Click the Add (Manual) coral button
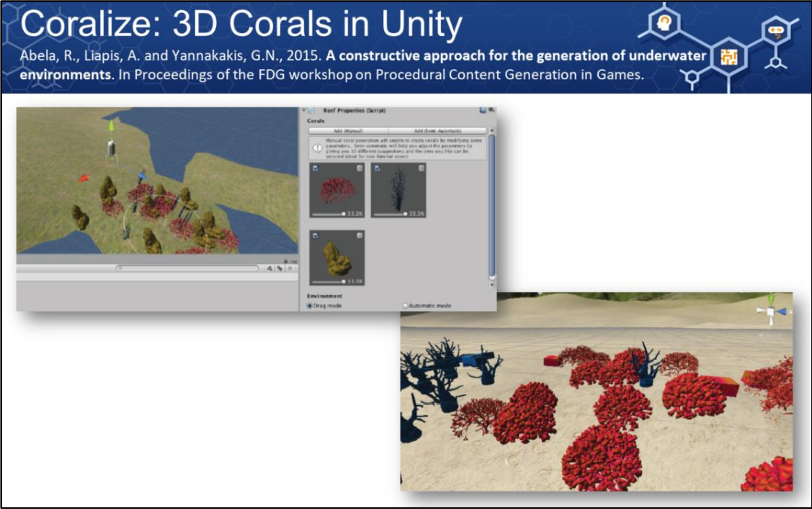Screen dimensions: 812x509 click(x=348, y=131)
